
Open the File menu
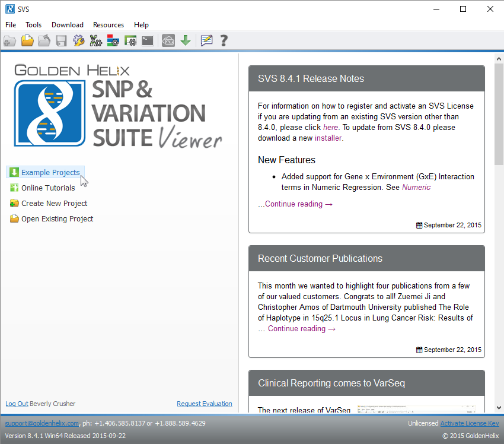(11, 25)
